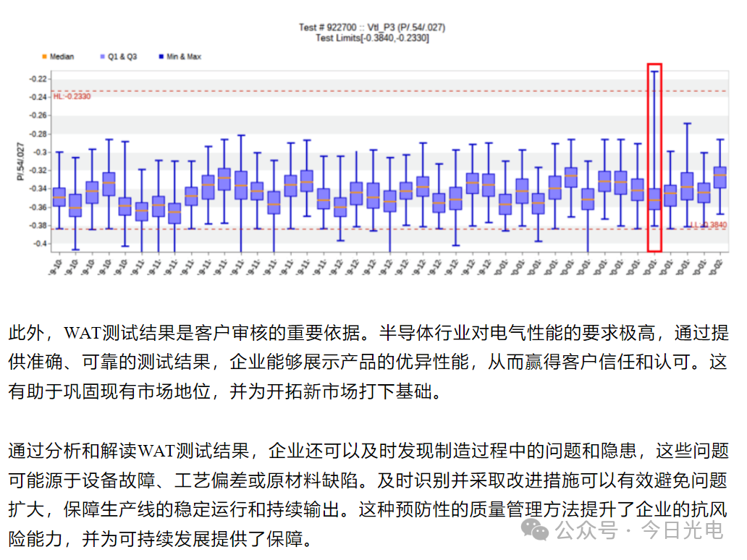Click the 'LL:-0.3840' lower limit label
This screenshot has height=560, width=747.
(709, 225)
